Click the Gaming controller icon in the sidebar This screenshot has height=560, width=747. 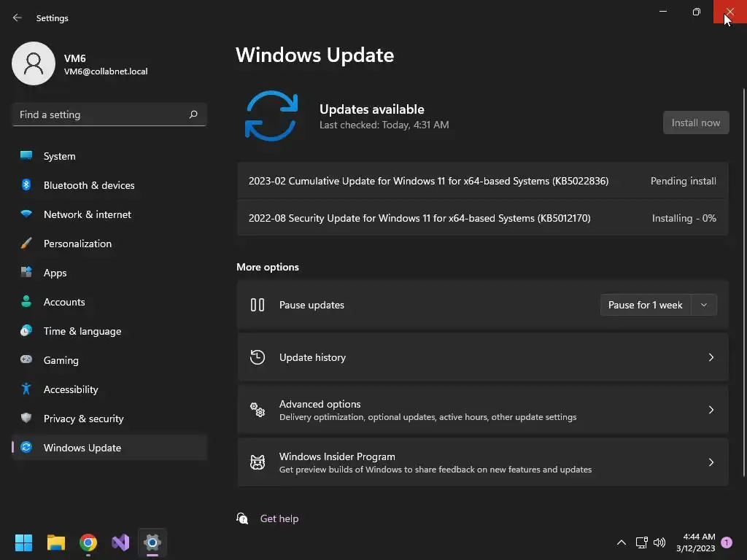pos(26,359)
